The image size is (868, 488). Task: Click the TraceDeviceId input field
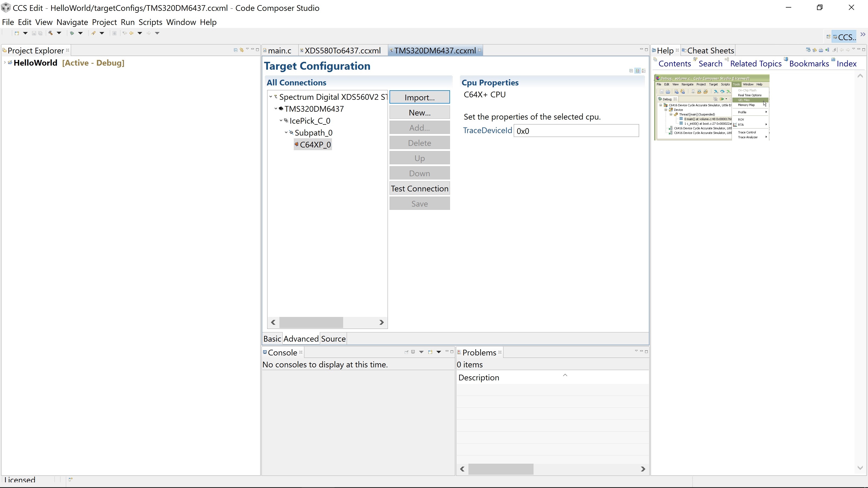point(576,131)
